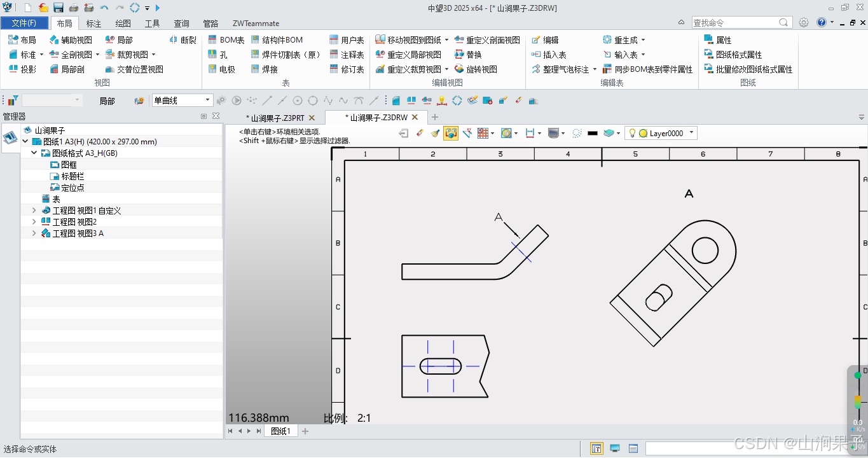Click the Open folder icon
The image size is (868, 458).
coord(43,8)
